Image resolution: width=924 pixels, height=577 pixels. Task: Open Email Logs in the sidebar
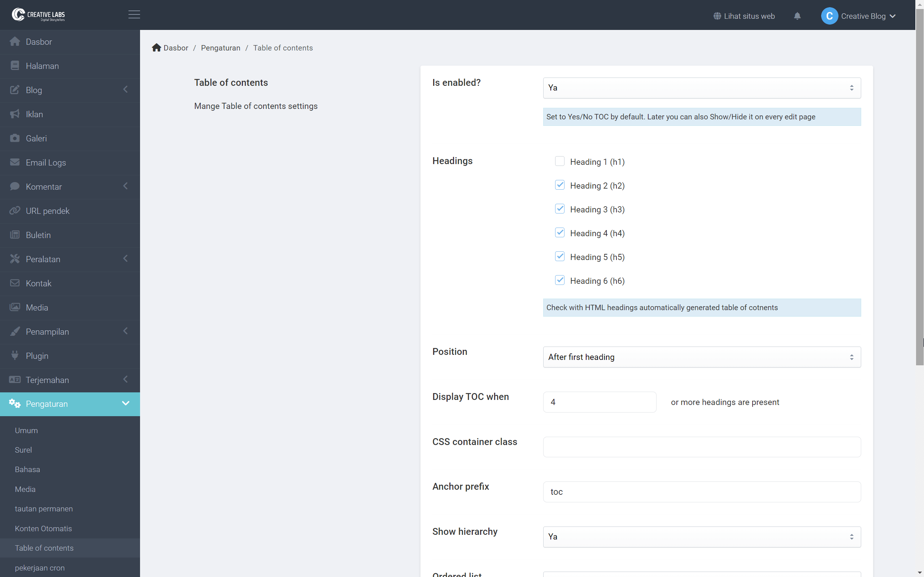(x=46, y=163)
